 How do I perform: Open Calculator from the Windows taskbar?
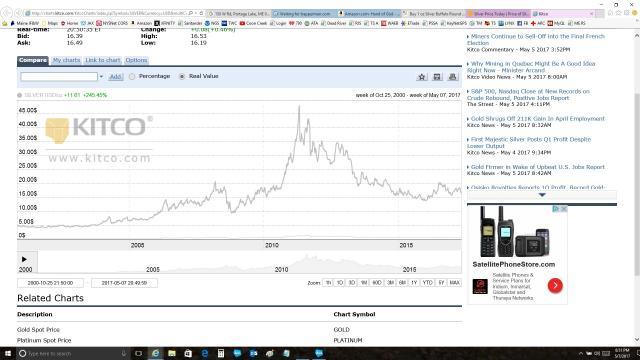(221, 353)
